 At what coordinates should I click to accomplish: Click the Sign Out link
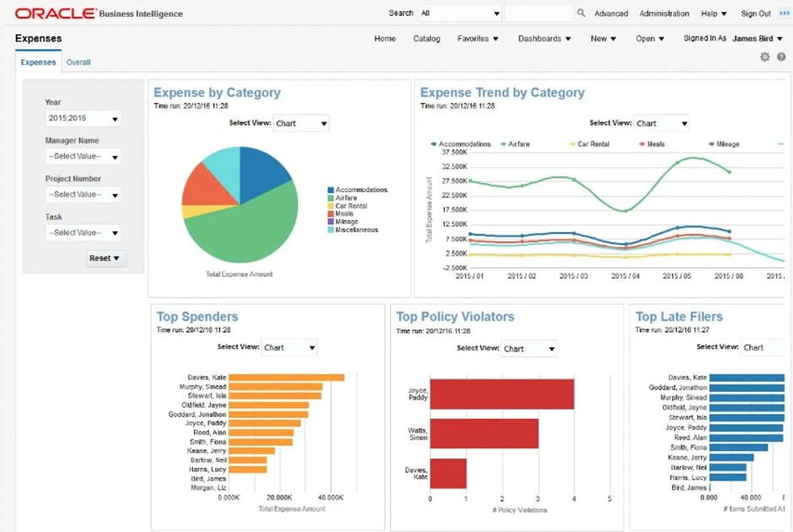(x=755, y=13)
